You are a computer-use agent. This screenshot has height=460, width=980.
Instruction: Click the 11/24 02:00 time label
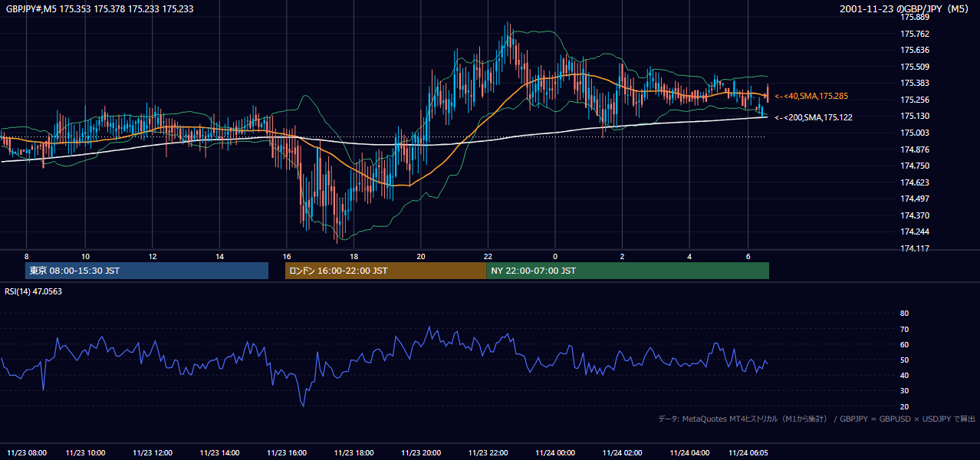tap(622, 453)
